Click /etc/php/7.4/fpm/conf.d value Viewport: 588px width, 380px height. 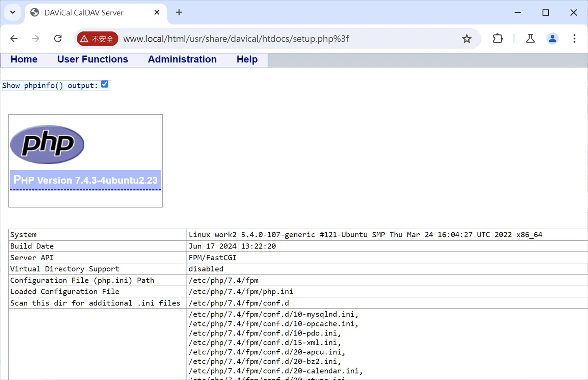pos(239,303)
